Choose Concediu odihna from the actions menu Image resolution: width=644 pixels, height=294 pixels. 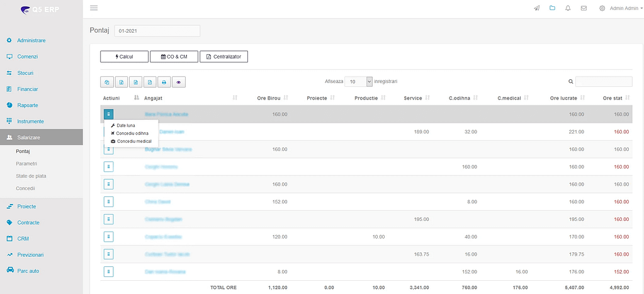point(130,133)
